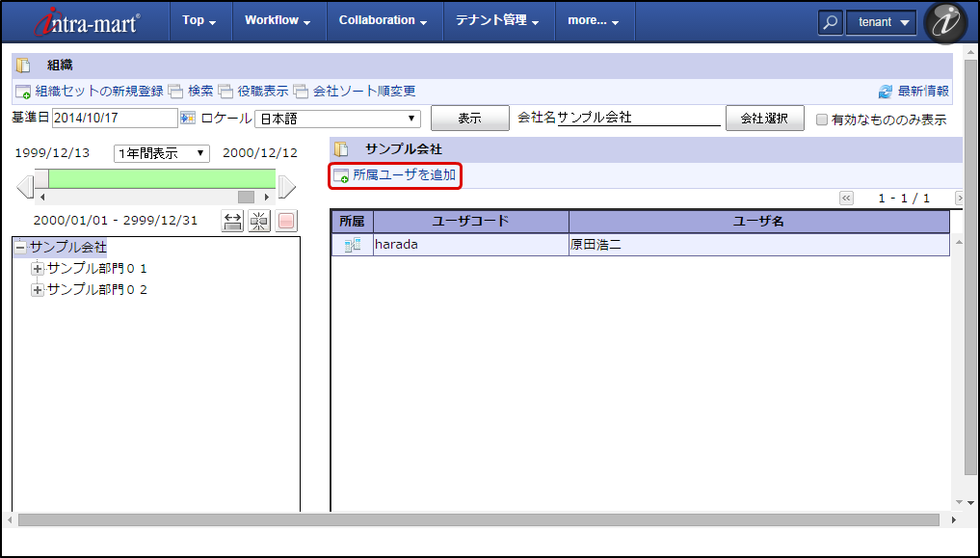Viewport: 980px width, 558px height.
Task: Click the 最新情報 link
Action: click(923, 92)
